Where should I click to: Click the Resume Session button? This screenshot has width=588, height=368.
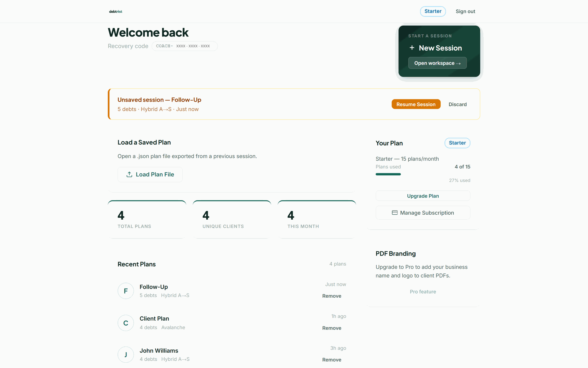coord(416,104)
